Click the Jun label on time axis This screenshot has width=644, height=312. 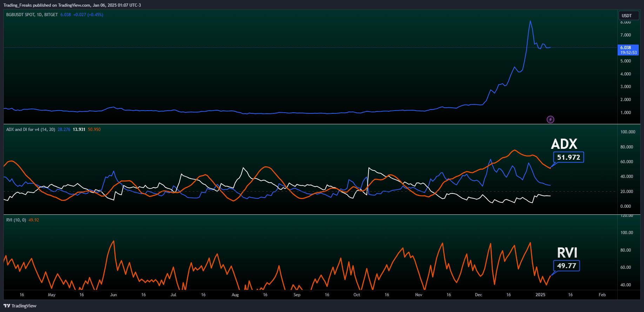(x=113, y=295)
